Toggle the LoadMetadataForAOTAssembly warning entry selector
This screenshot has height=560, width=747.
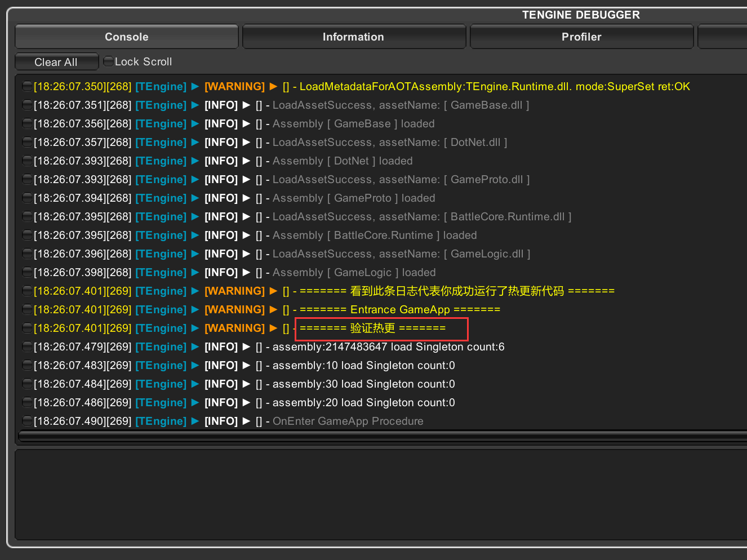pyautogui.click(x=27, y=86)
